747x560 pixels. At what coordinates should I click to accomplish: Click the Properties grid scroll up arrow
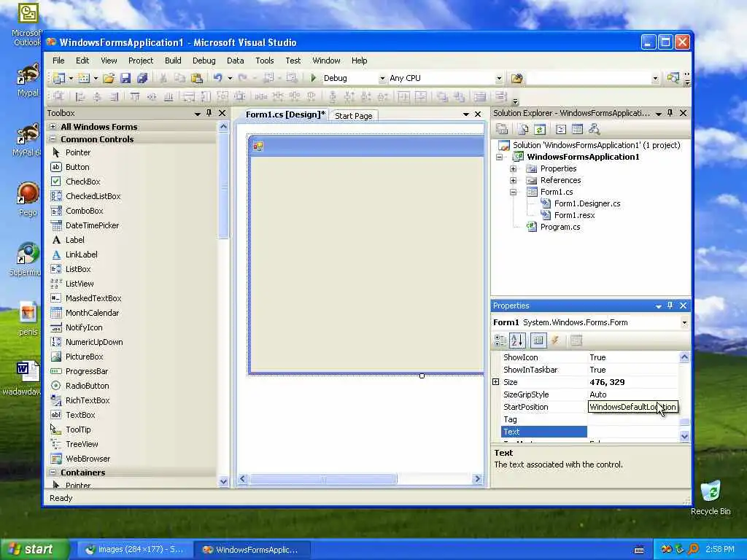tap(684, 357)
